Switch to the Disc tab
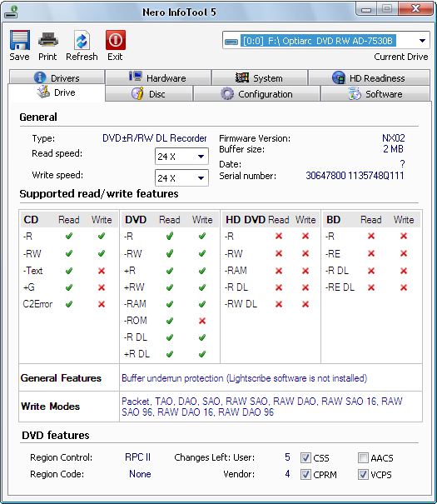Screen dimensions: 437x504 [149, 94]
